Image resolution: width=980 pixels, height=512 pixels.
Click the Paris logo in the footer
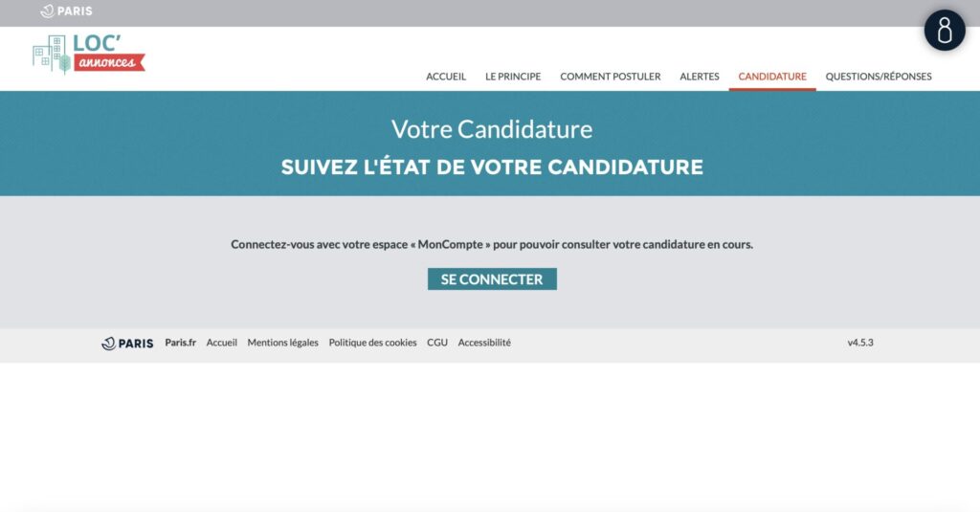click(x=127, y=344)
